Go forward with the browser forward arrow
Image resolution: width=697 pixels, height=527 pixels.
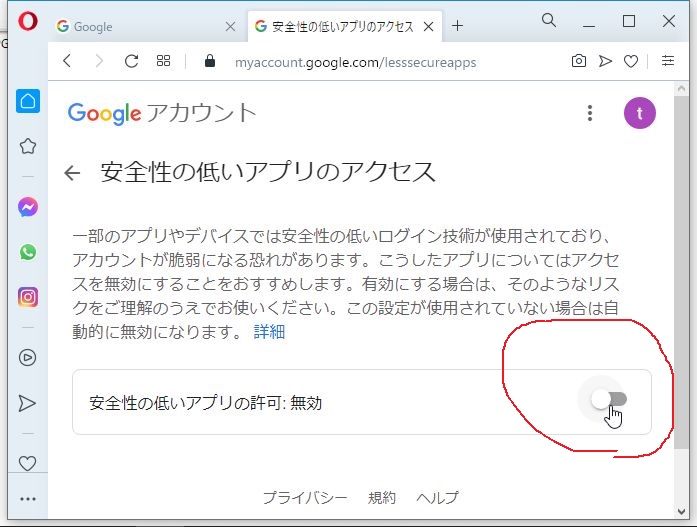(x=99, y=61)
